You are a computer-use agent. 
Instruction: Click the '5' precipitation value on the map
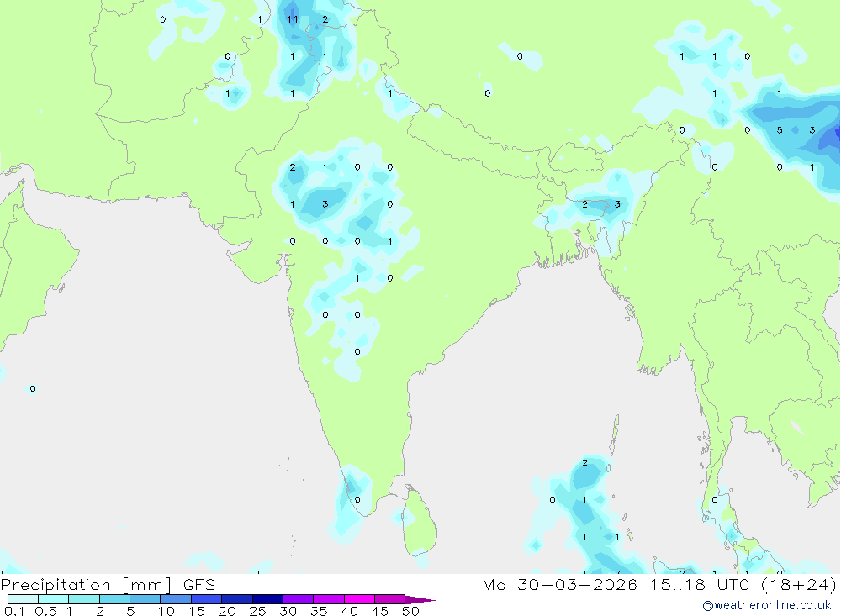[780, 130]
